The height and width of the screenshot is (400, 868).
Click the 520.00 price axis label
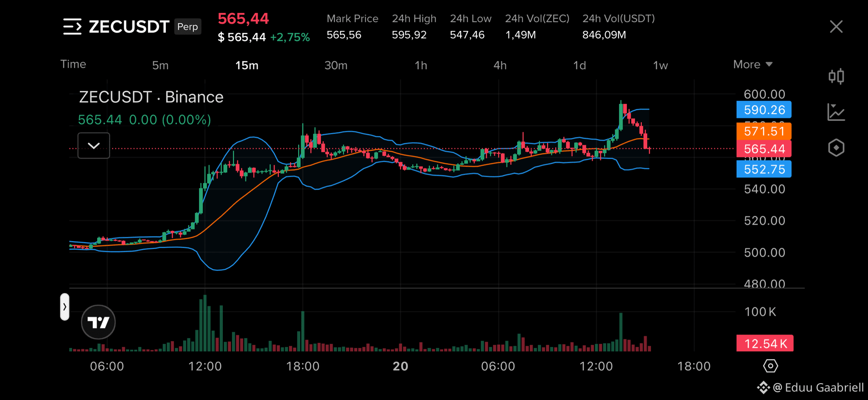[x=765, y=221]
